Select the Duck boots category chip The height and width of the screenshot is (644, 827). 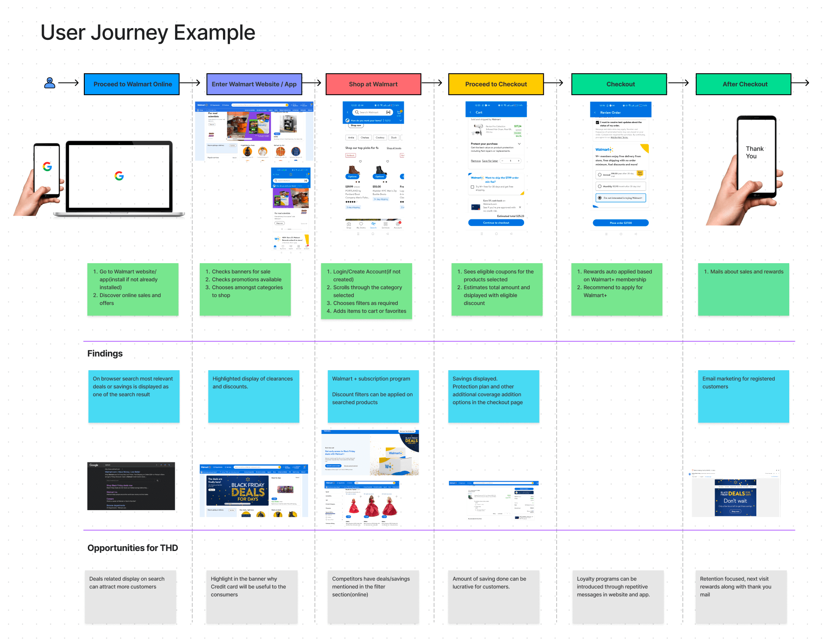pos(394,138)
